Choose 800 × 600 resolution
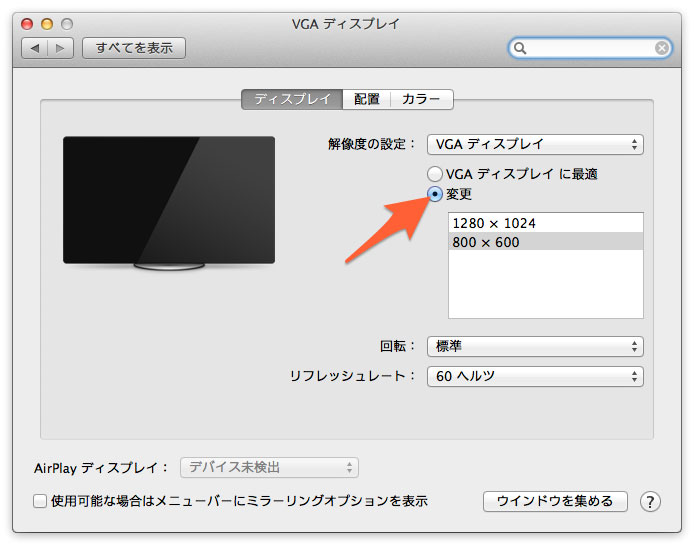This screenshot has height=545, width=694. [x=546, y=242]
